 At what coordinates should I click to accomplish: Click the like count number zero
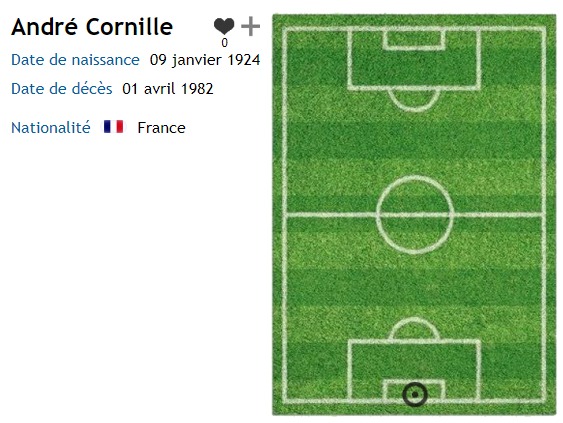point(224,43)
